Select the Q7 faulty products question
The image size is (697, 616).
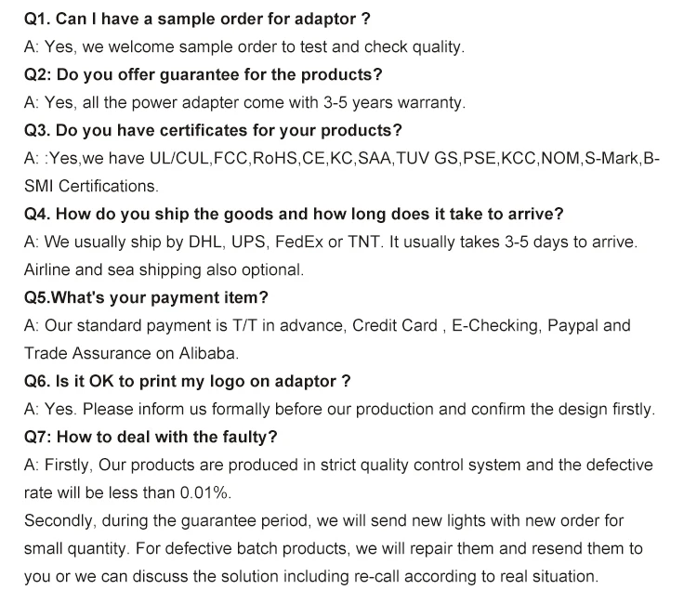[x=150, y=437]
